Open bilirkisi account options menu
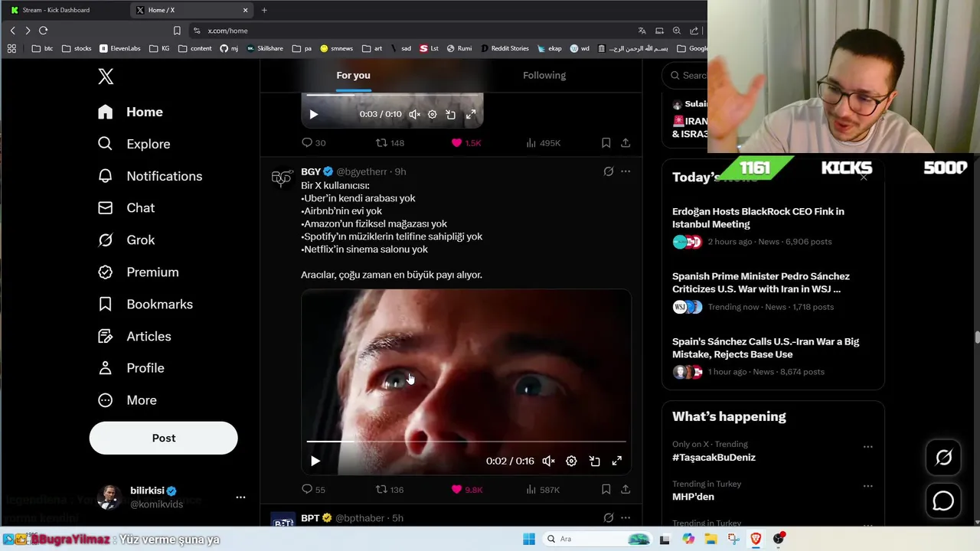This screenshot has height=551, width=980. coord(240,497)
